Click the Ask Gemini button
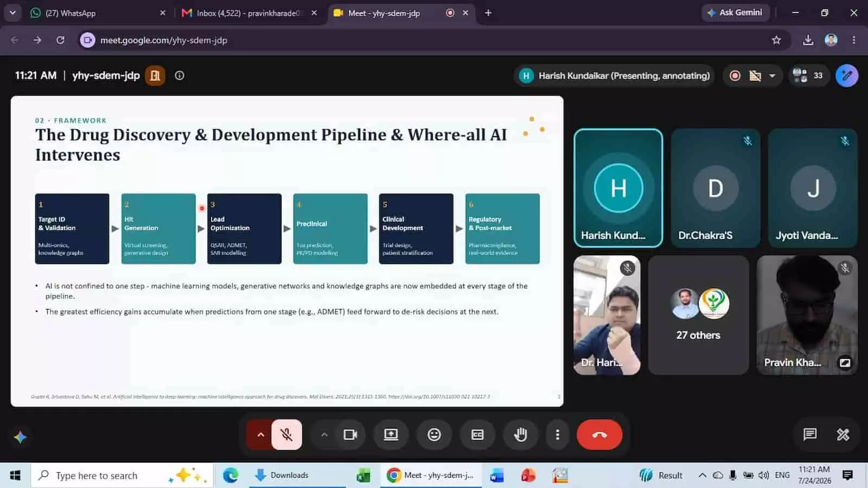The height and width of the screenshot is (488, 868). point(735,12)
